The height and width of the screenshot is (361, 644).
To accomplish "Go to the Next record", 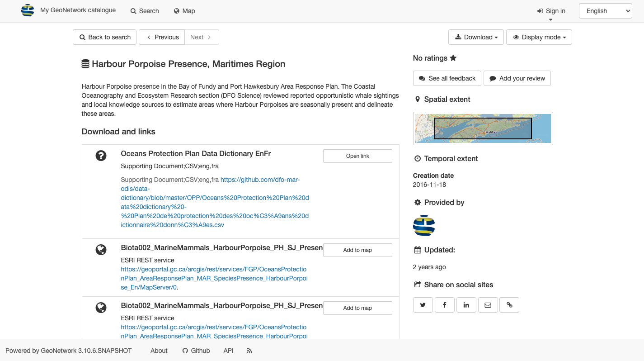I will (x=202, y=37).
